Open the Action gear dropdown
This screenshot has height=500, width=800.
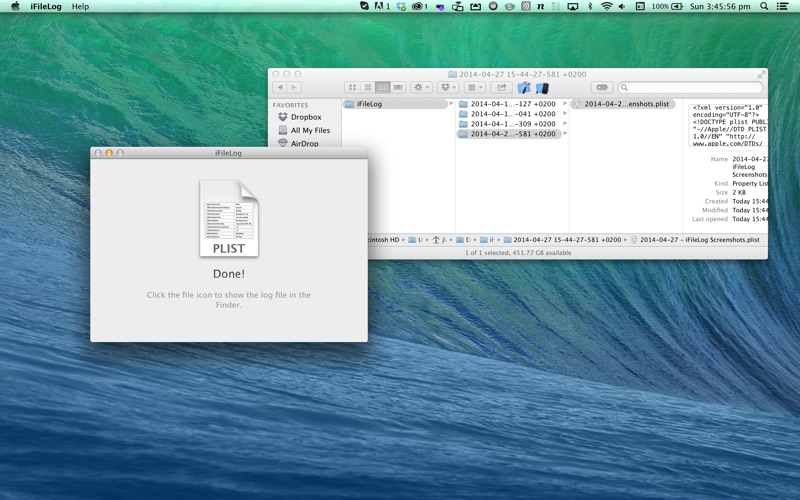pos(421,88)
